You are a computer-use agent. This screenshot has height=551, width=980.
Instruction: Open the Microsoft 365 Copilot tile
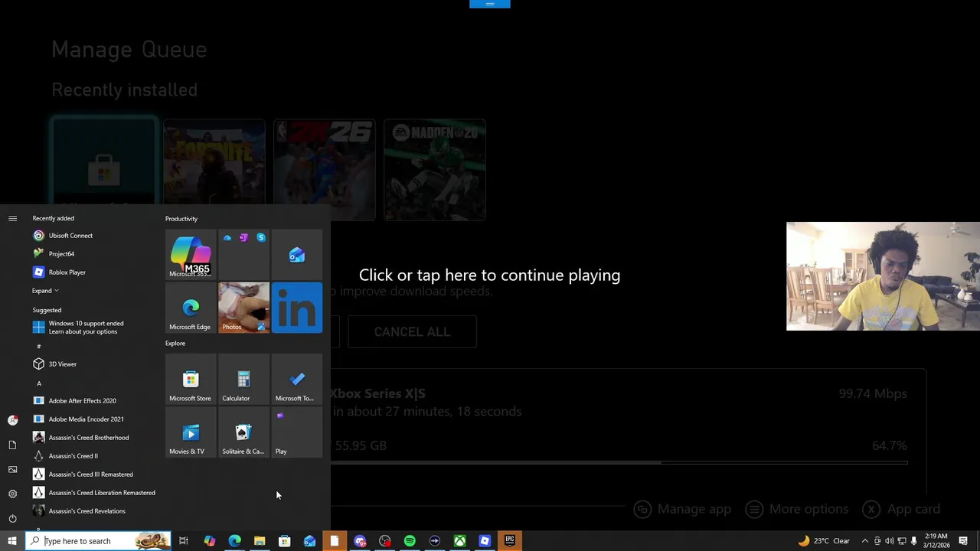point(191,255)
